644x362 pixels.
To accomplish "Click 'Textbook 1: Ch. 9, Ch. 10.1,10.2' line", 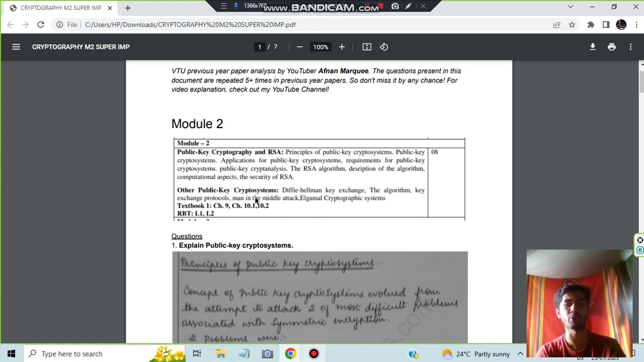I will click(223, 206).
